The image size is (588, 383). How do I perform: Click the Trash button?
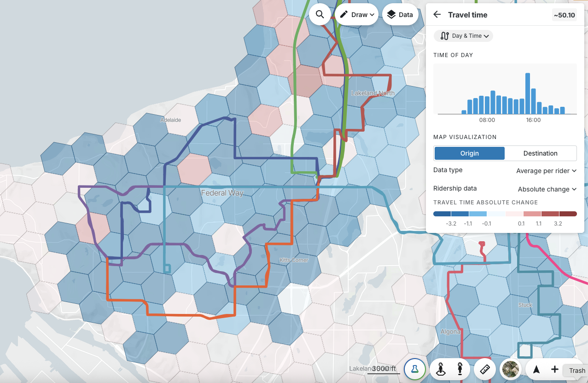[576, 371]
